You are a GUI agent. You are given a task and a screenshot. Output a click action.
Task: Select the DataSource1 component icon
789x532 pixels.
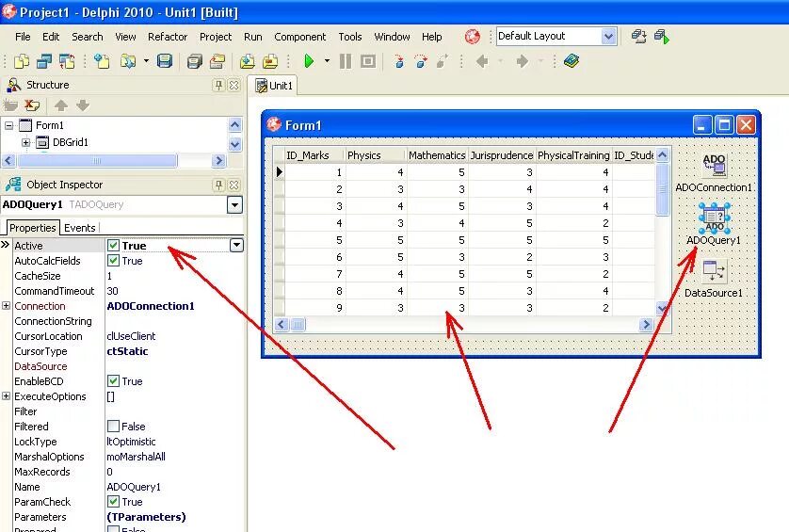point(714,272)
